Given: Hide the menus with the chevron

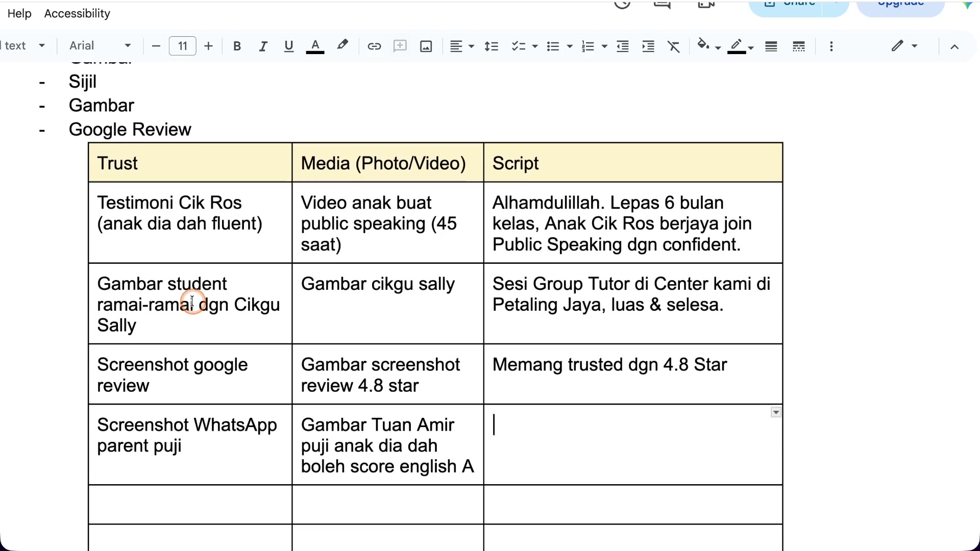Looking at the screenshot, I should click(954, 46).
